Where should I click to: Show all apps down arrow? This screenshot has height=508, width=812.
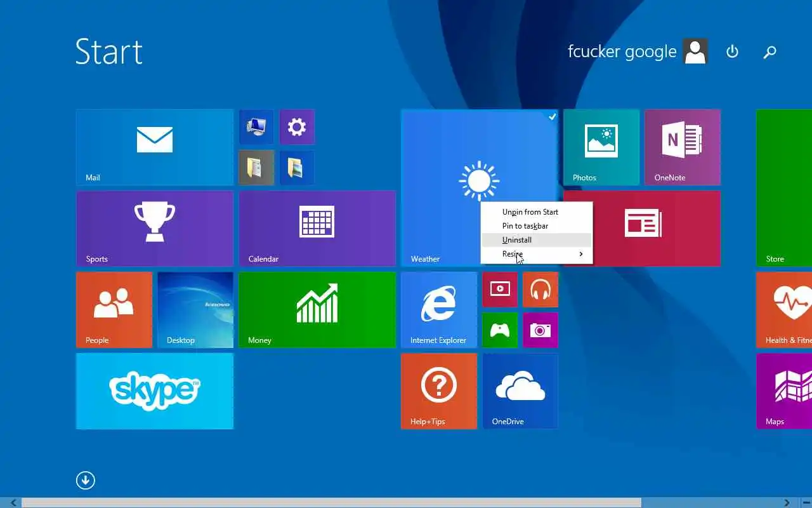pos(86,480)
